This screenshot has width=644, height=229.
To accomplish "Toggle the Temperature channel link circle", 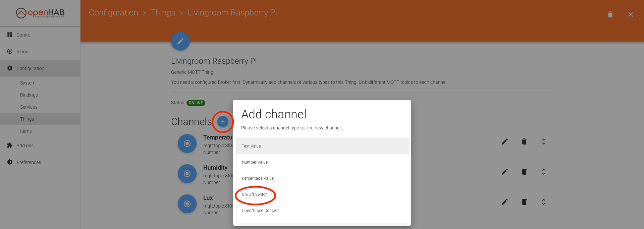I will (187, 144).
